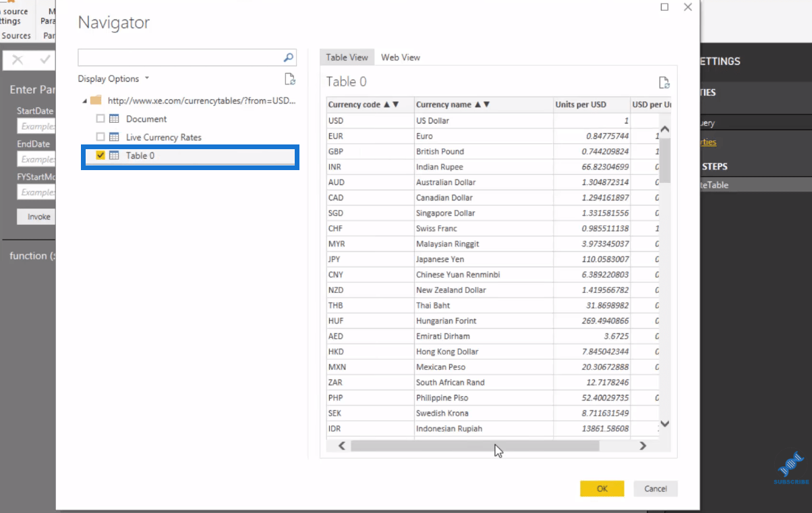
Task: Click the StartDate input in background window
Action: pyautogui.click(x=36, y=126)
